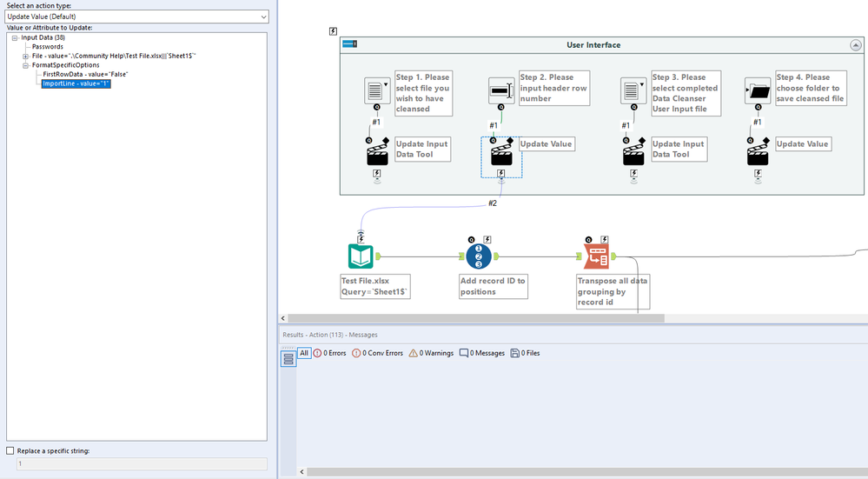Toggle the User Interface container enable switch
The height and width of the screenshot is (479, 868).
click(350, 43)
